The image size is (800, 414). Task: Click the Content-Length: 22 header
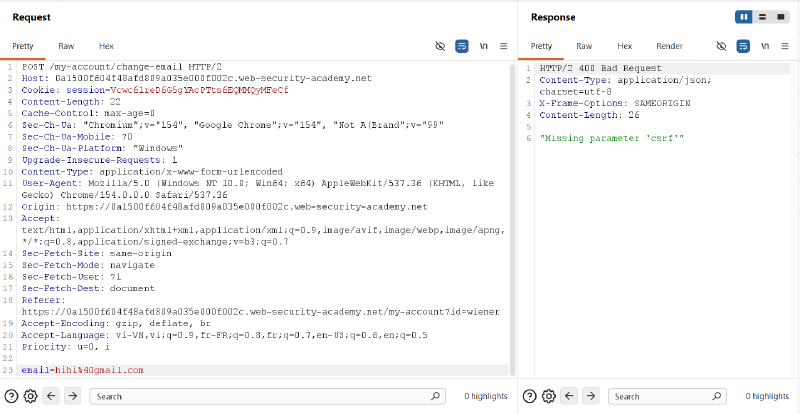pyautogui.click(x=71, y=102)
